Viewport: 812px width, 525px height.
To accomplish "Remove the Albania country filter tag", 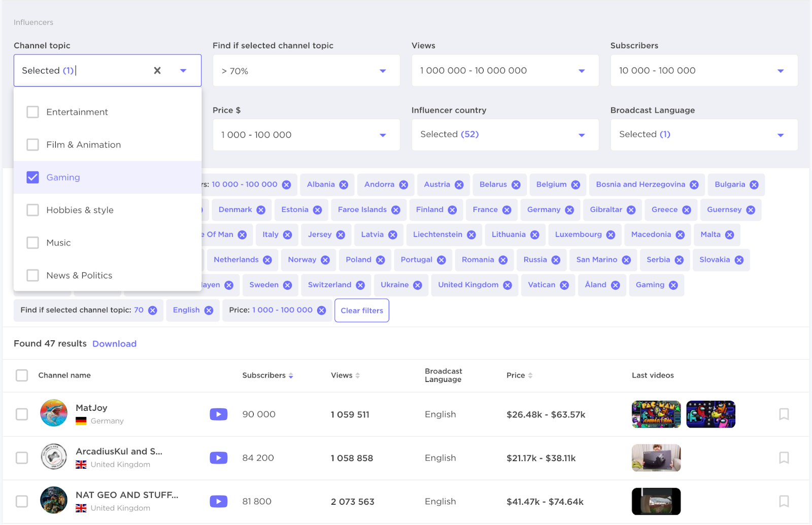I will coord(344,185).
